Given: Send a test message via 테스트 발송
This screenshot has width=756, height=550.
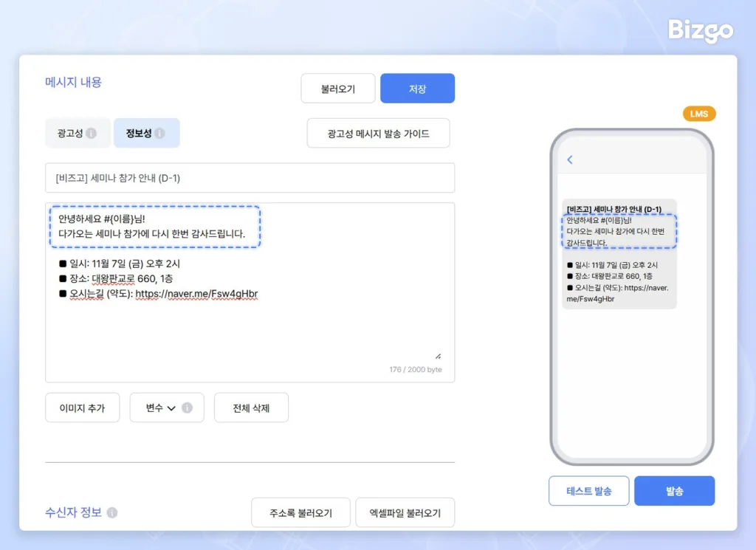Looking at the screenshot, I should coord(588,490).
